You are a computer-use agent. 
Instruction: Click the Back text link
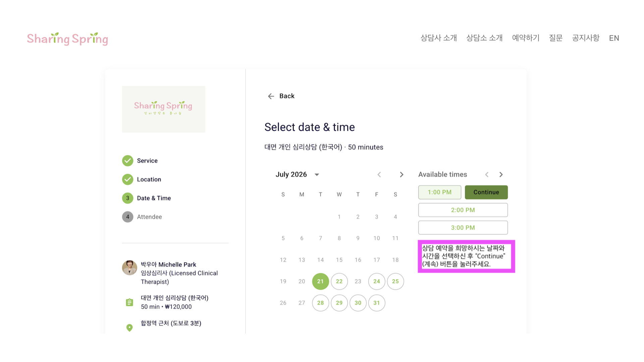[287, 96]
